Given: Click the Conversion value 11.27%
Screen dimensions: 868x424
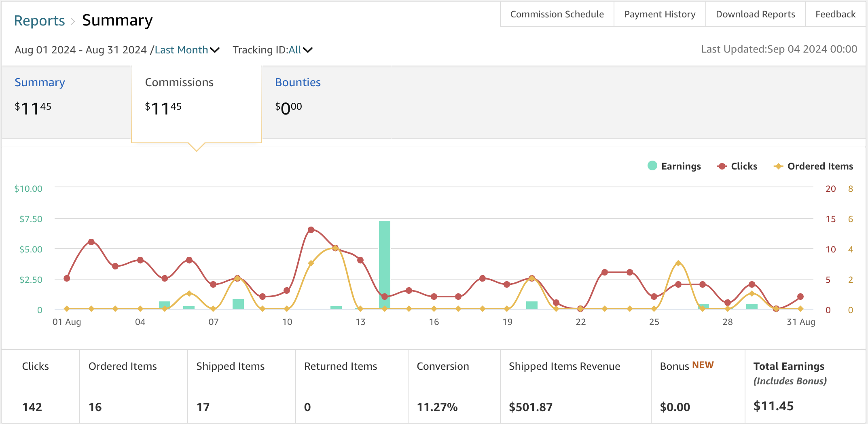Looking at the screenshot, I should tap(437, 407).
